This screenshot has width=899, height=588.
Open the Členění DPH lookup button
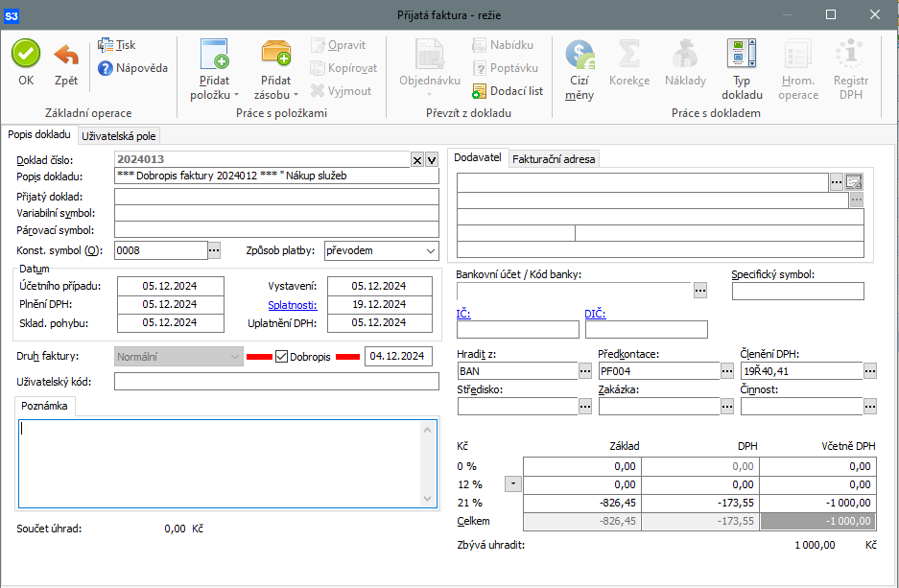pos(870,371)
